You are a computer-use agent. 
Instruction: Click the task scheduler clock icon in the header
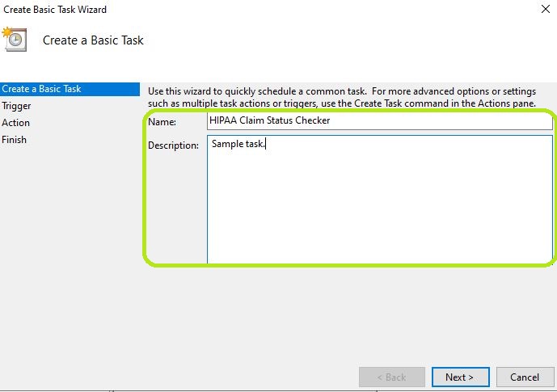pyautogui.click(x=15, y=40)
